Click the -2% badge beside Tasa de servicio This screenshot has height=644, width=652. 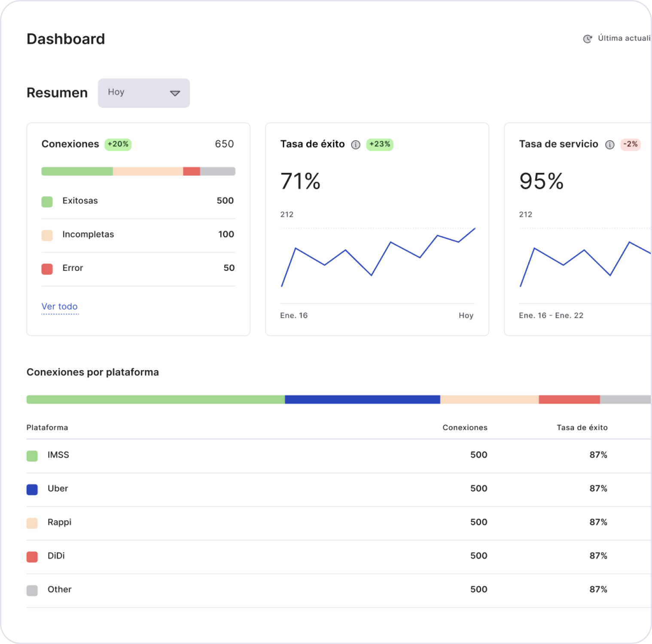631,144
